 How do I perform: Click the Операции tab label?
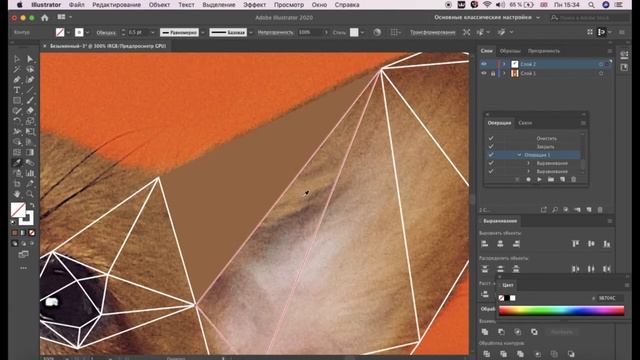point(499,123)
